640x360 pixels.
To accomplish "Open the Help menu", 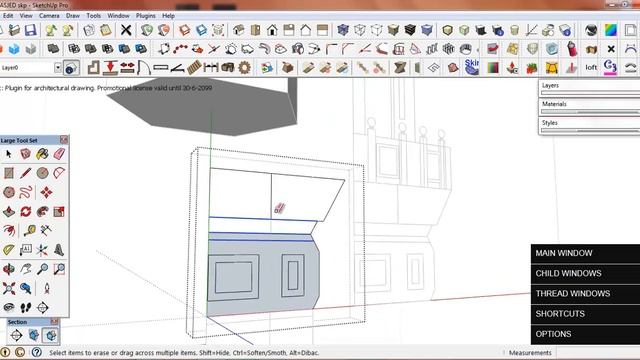I will [x=168, y=16].
